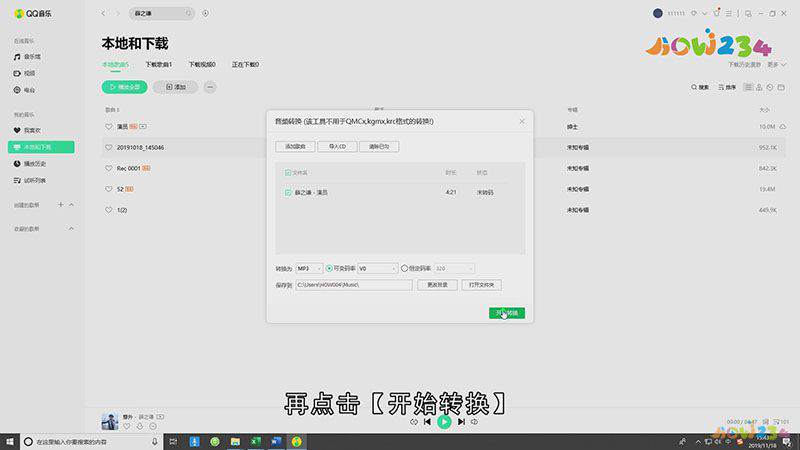Viewport: 800px width, 450px height.
Task: Play previous track
Action: tap(427, 422)
